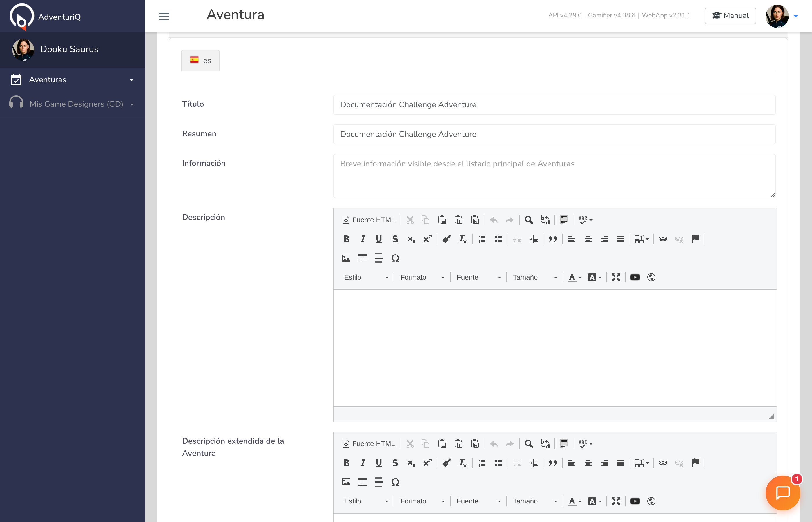Insert special character Omega in the Descripción editor
The width and height of the screenshot is (812, 522).
(395, 258)
